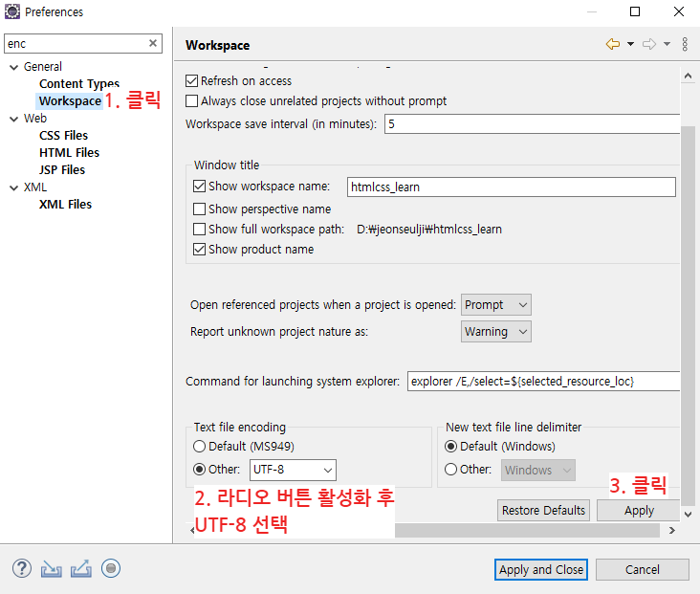Select Other text file encoding radio
This screenshot has width=700, height=594.
[199, 470]
